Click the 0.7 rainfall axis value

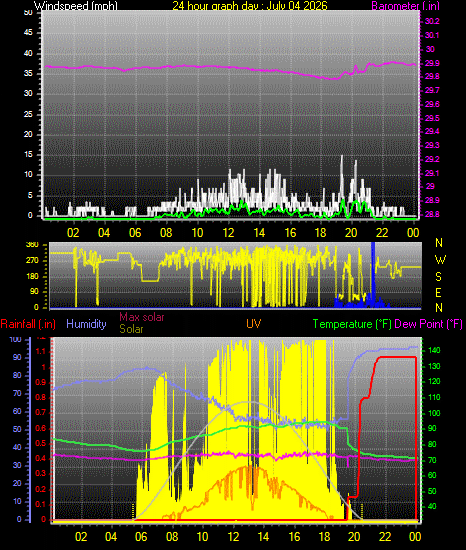41,412
